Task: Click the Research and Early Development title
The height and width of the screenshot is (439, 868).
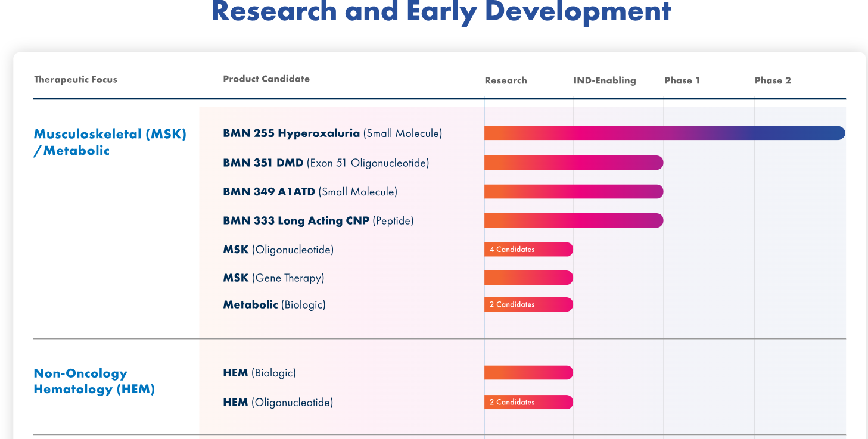Action: (441, 12)
